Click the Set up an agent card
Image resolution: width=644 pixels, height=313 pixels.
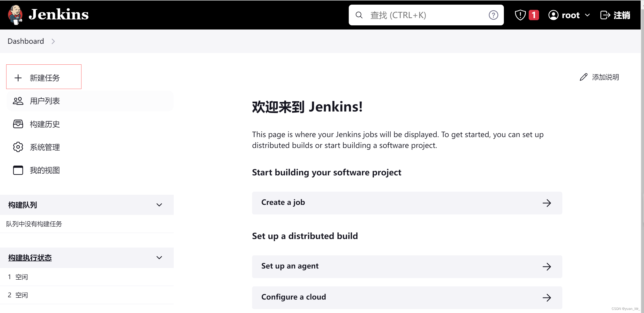(x=407, y=266)
